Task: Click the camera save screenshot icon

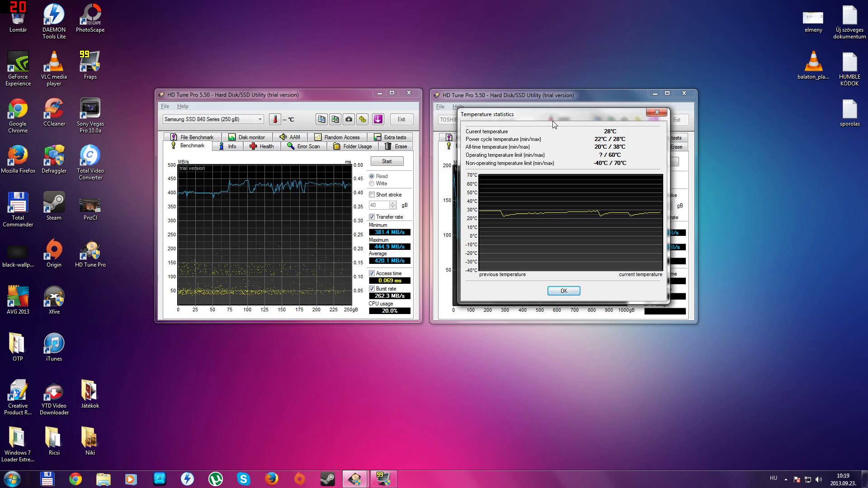Action: 349,119
